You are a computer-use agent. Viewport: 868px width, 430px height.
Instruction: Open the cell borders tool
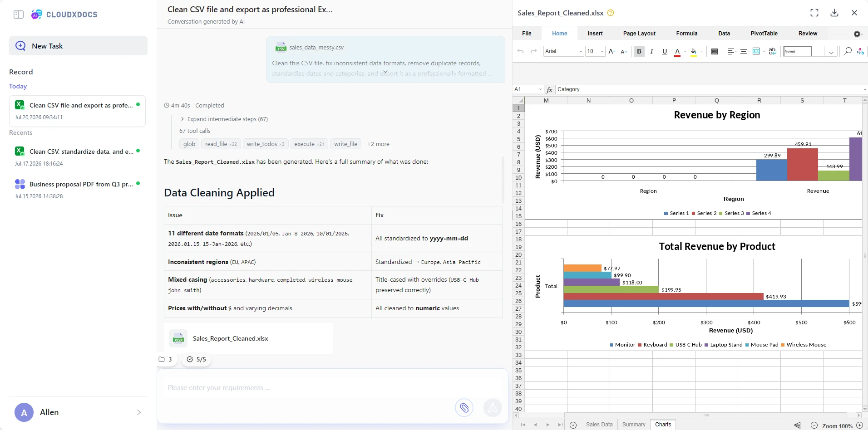715,51
